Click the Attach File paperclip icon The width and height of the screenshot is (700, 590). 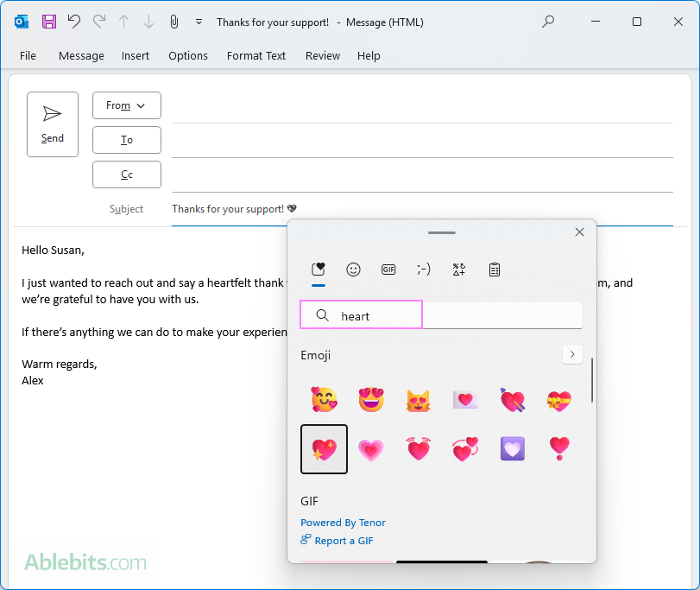tap(173, 22)
